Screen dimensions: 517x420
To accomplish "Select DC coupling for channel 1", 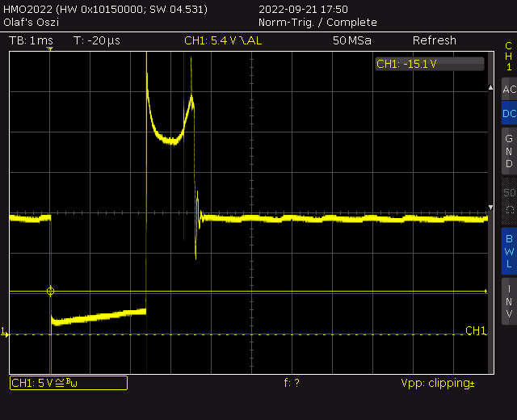I will point(508,114).
